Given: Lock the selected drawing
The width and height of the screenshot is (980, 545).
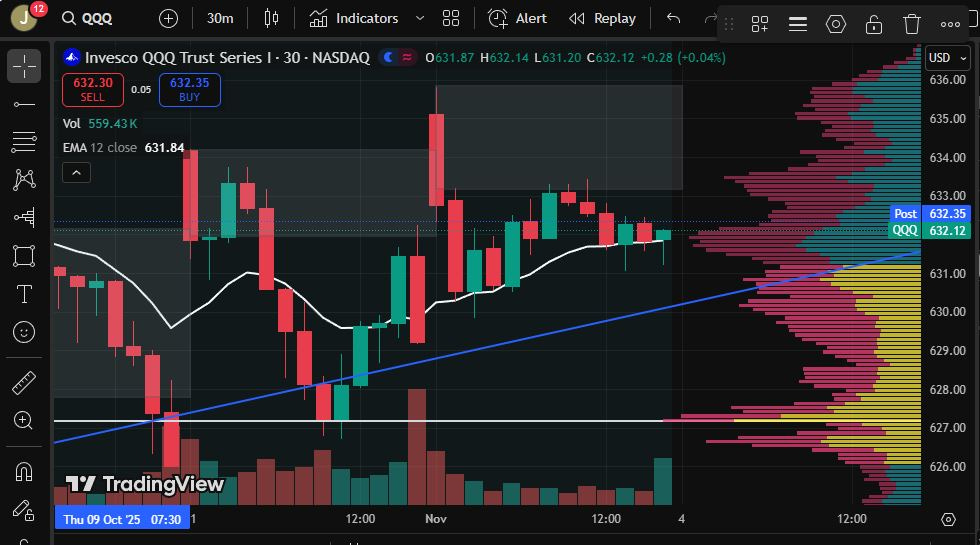Looking at the screenshot, I should [874, 24].
